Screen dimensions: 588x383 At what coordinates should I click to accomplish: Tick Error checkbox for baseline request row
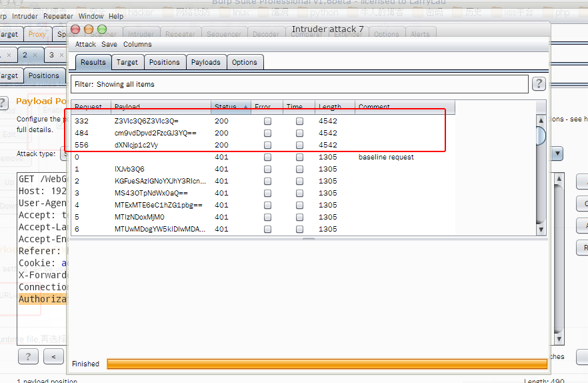click(267, 157)
